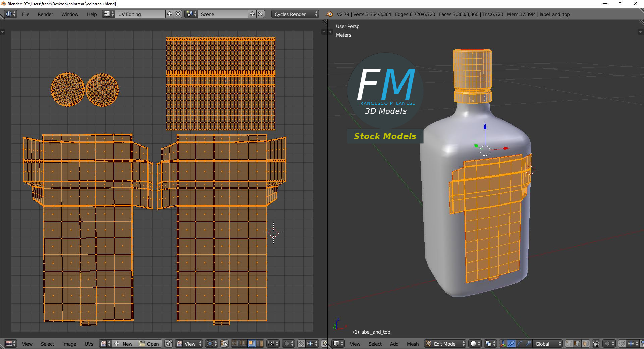
Task: Select mesh vertex select mode
Action: [569, 344]
